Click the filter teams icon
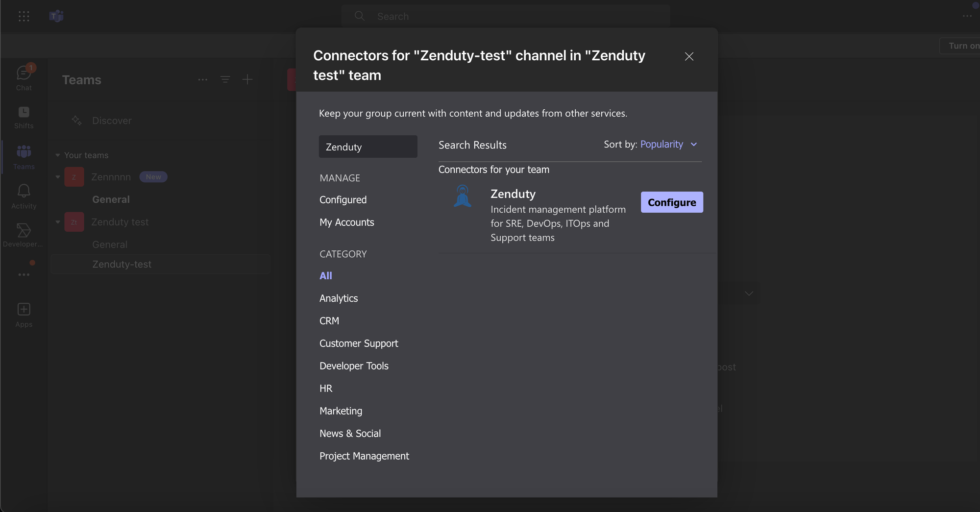Image resolution: width=980 pixels, height=512 pixels. 225,79
